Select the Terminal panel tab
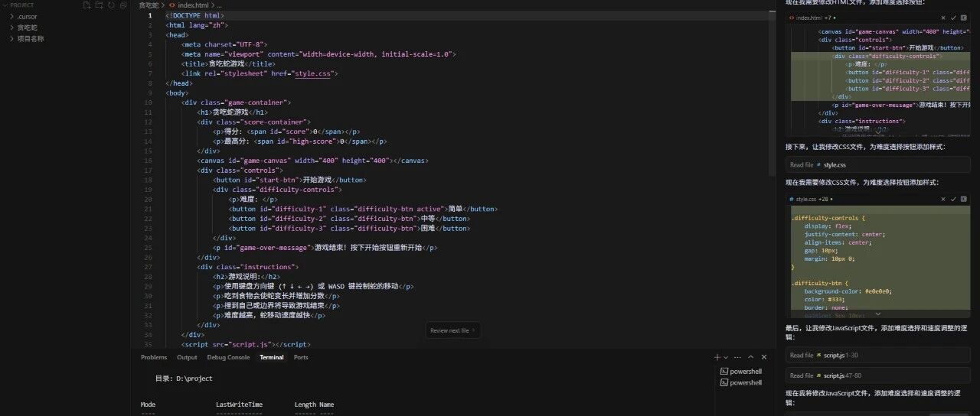Viewport: 980px width, 416px height. 272,357
